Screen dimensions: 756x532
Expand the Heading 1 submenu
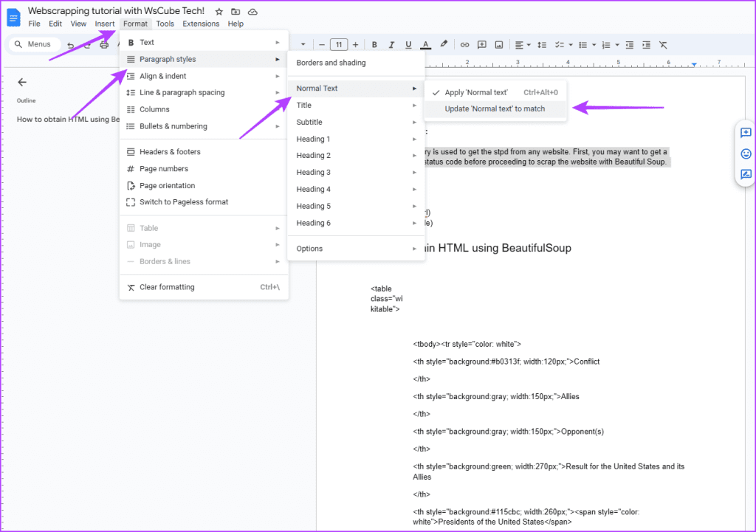(x=313, y=138)
